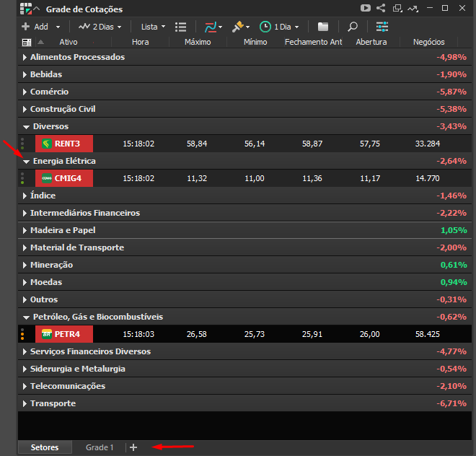Image resolution: width=476 pixels, height=456 pixels.
Task: Click the detach window icon
Action: coord(397,8)
